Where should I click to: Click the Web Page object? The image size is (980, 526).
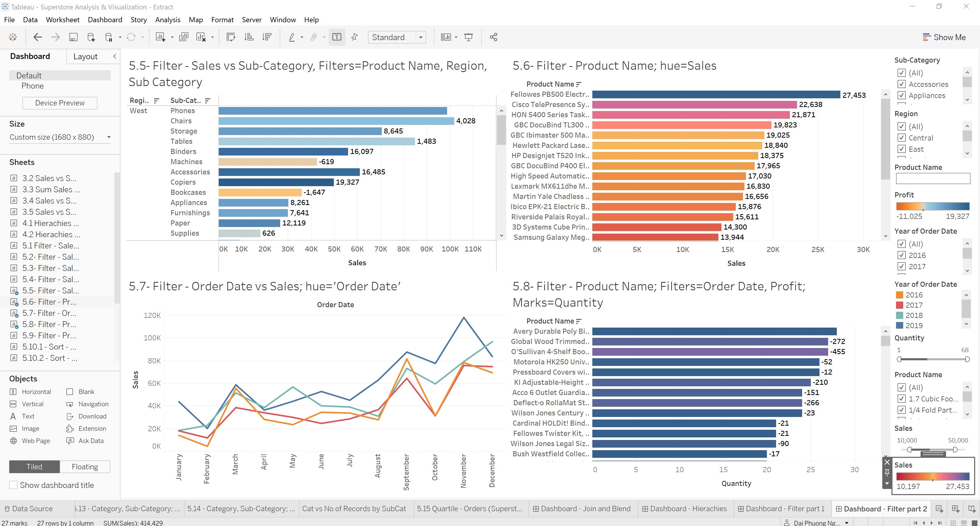(x=30, y=441)
